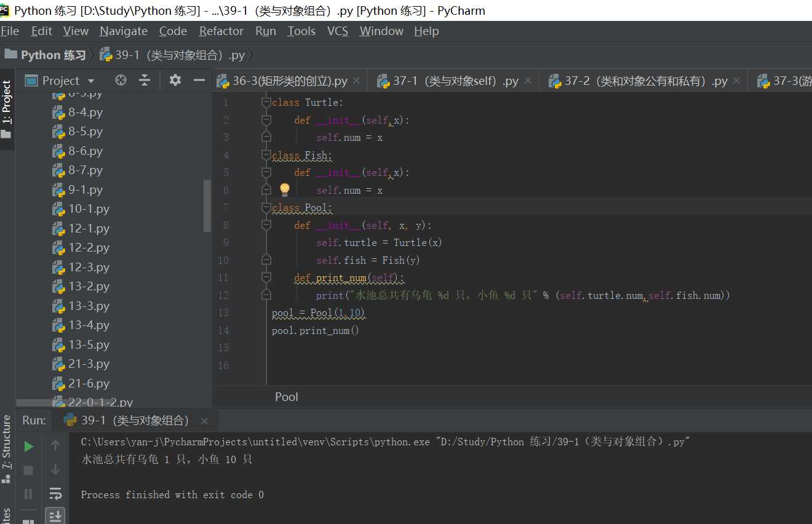Open the Window menu
The image size is (812, 524).
pos(381,31)
